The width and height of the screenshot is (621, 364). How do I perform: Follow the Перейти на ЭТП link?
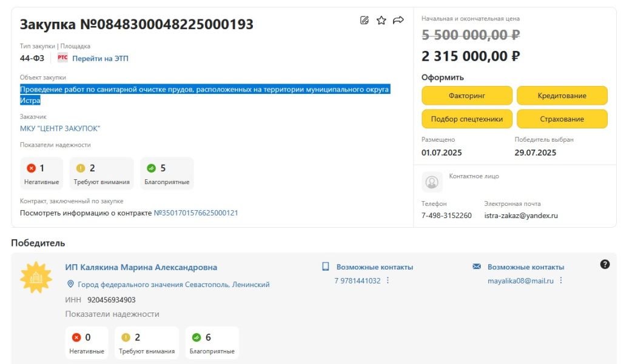(100, 59)
